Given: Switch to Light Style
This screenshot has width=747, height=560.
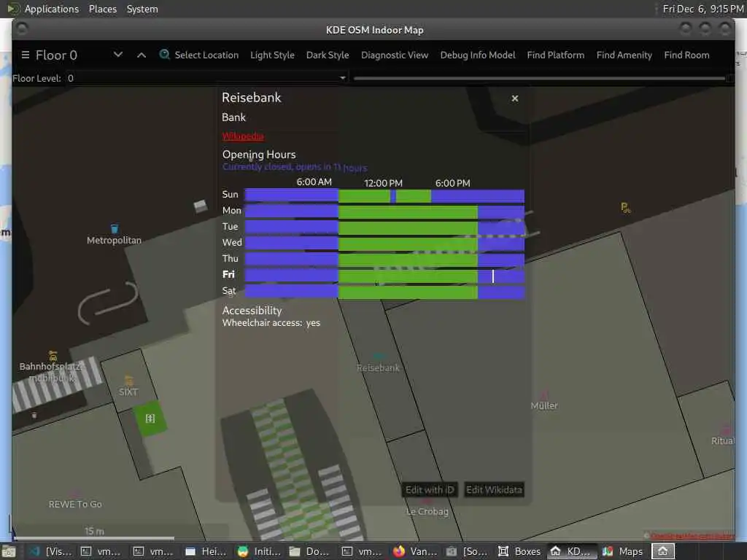Looking at the screenshot, I should (272, 55).
